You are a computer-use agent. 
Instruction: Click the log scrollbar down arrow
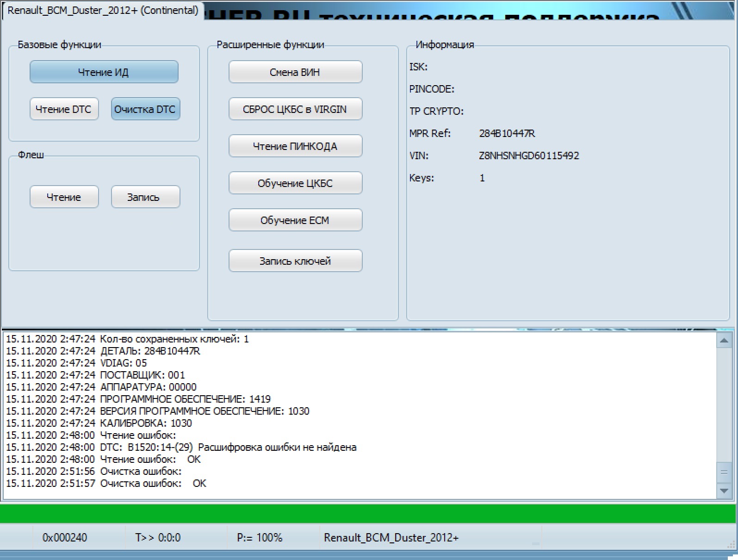click(724, 491)
